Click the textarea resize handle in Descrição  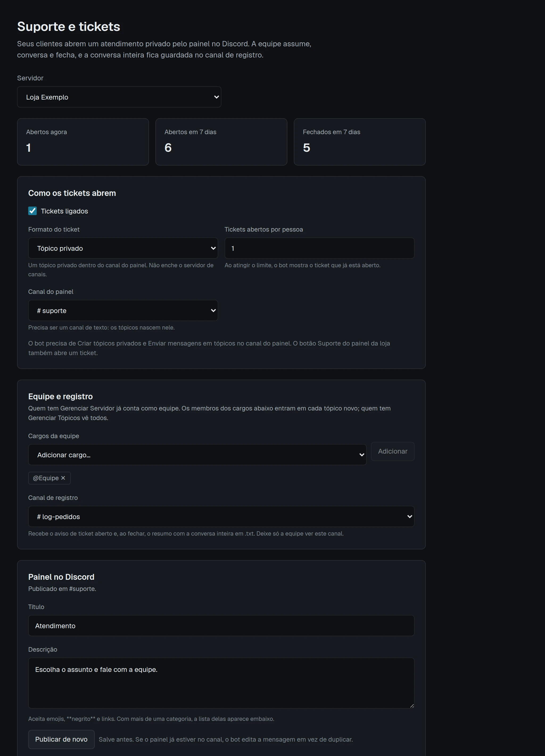tap(412, 706)
